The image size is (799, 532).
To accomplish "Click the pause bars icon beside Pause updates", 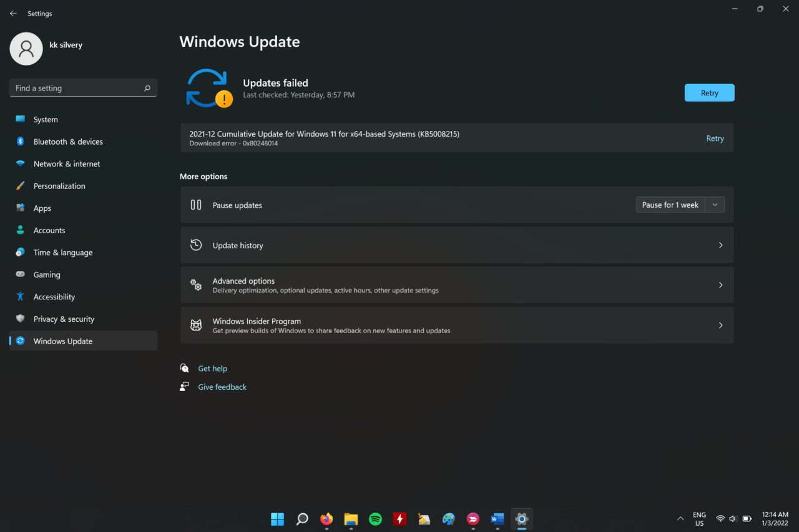I will 196,205.
